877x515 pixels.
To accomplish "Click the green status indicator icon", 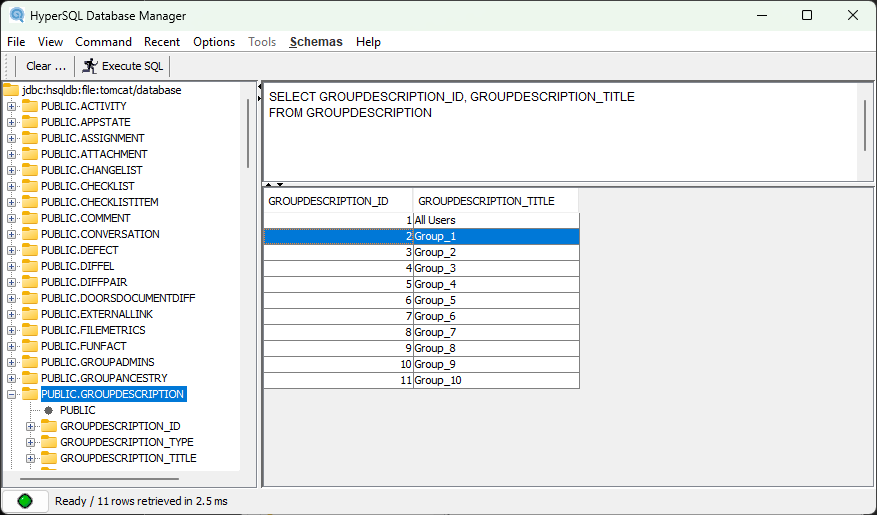I will click(x=25, y=501).
